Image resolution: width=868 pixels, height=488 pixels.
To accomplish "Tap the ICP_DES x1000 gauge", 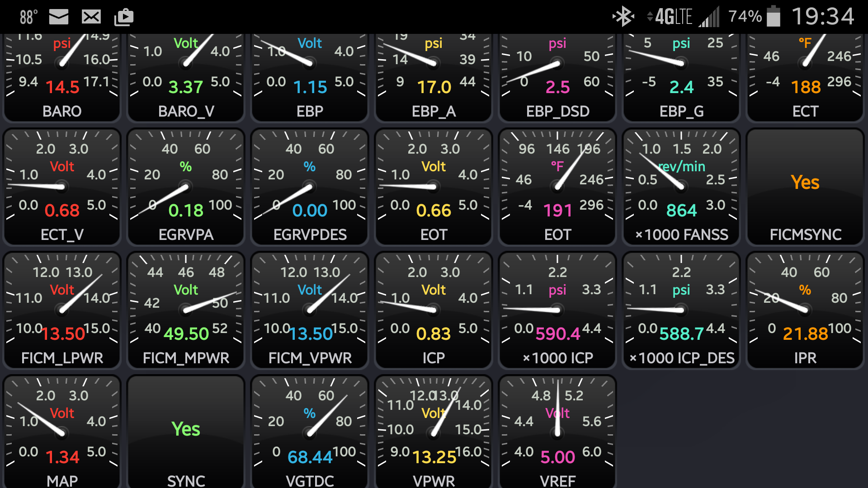I will coord(681,310).
